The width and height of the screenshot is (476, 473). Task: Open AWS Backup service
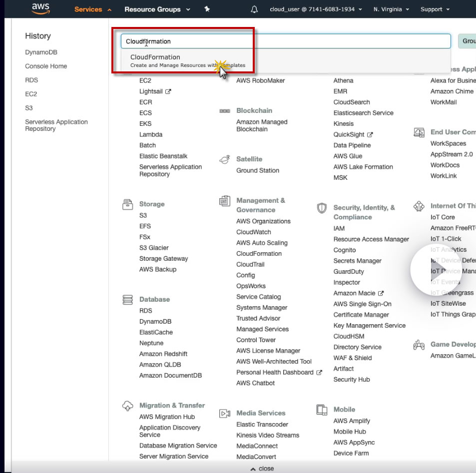pyautogui.click(x=157, y=269)
